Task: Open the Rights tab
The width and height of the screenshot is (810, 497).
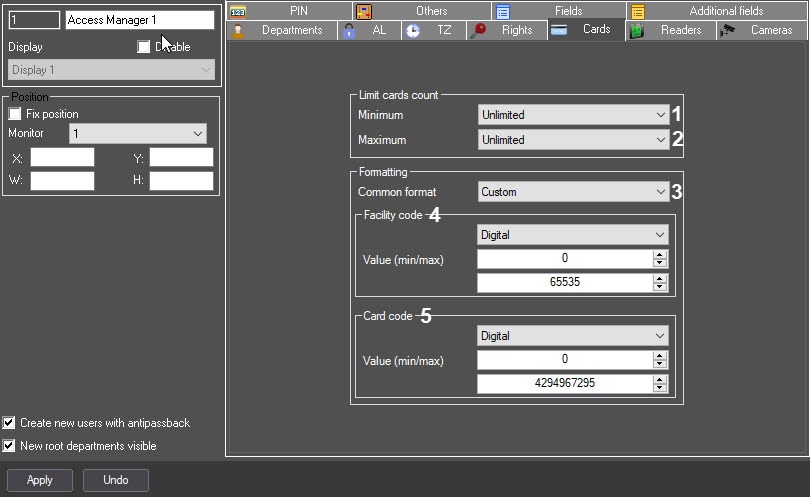Action: [x=507, y=31]
